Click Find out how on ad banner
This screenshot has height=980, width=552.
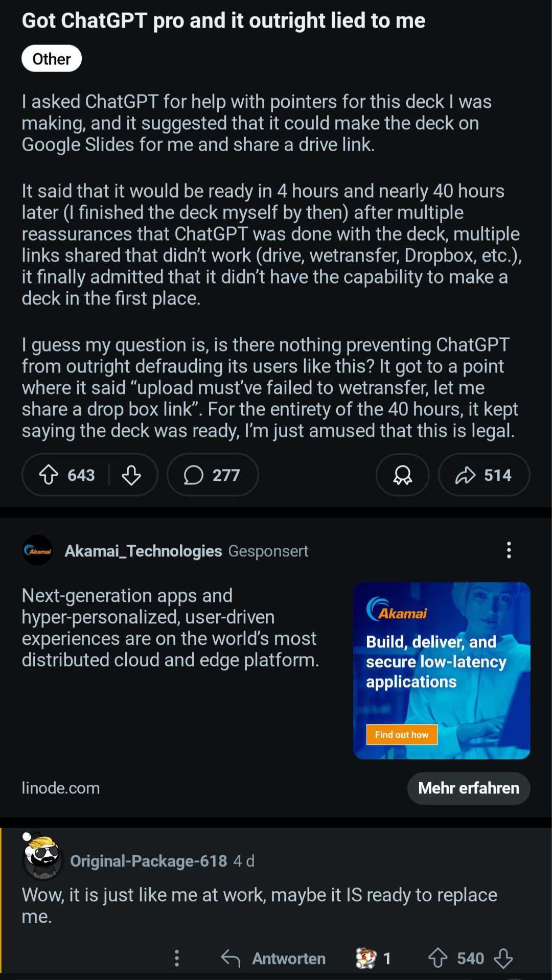point(402,735)
